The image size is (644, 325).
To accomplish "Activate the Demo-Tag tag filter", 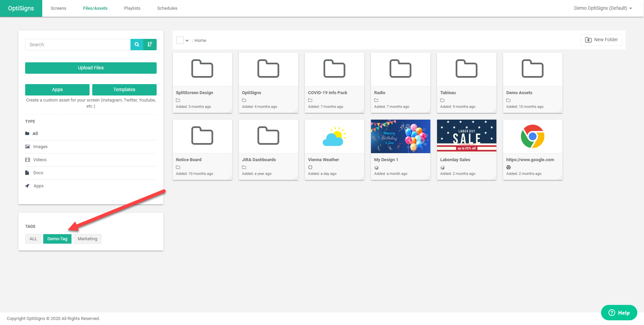I will [x=57, y=239].
